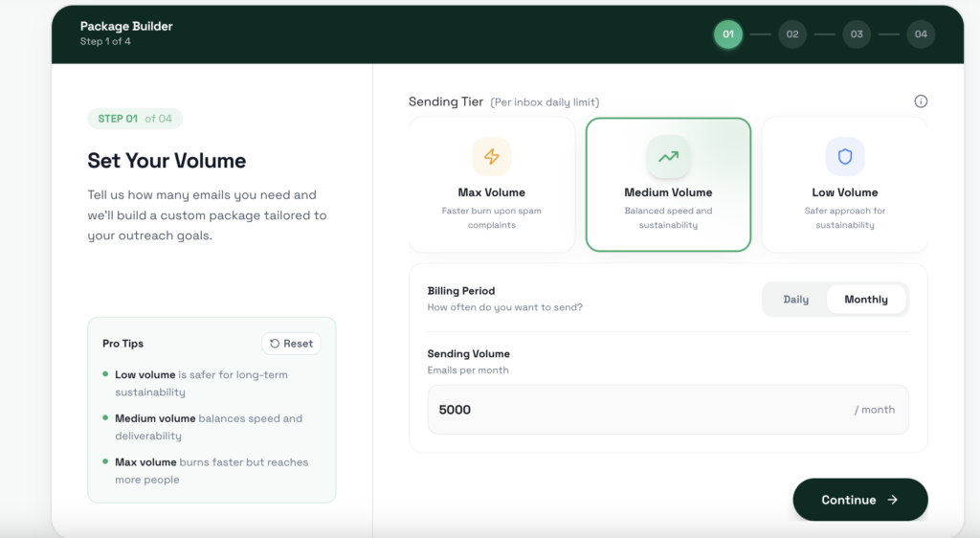Select the Max Volume sending tier card
This screenshot has width=980, height=538.
coord(492,185)
